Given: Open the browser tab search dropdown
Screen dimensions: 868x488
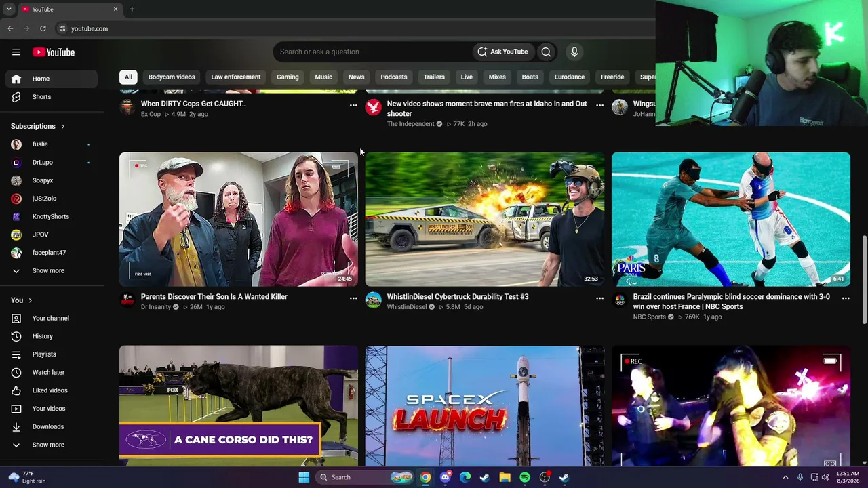Looking at the screenshot, I should (x=9, y=9).
